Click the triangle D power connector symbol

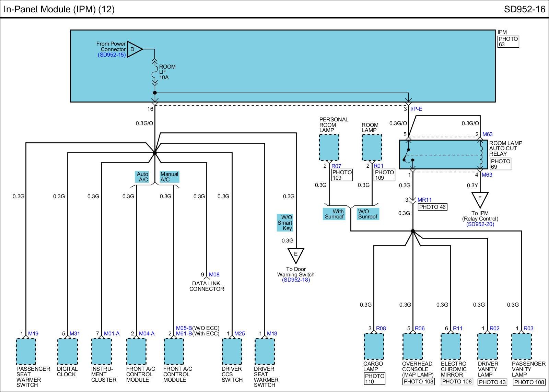tap(134, 49)
